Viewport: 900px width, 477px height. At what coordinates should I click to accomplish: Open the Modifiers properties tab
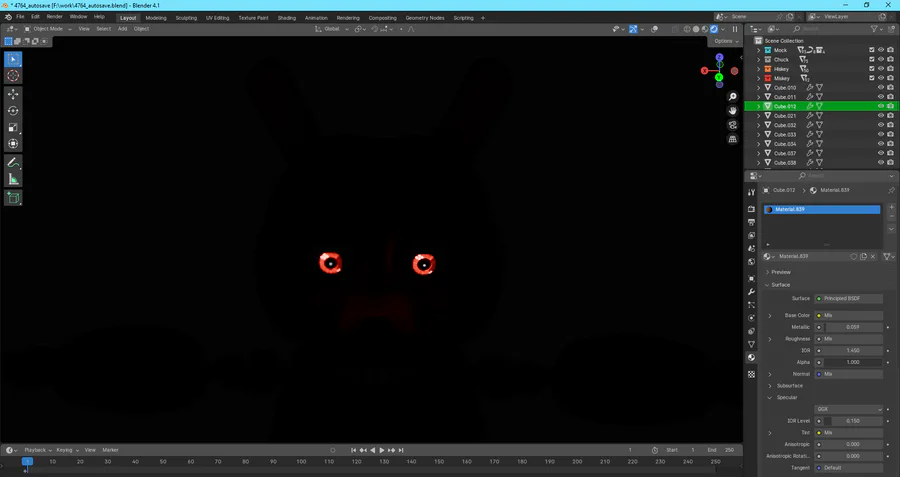coord(751,292)
